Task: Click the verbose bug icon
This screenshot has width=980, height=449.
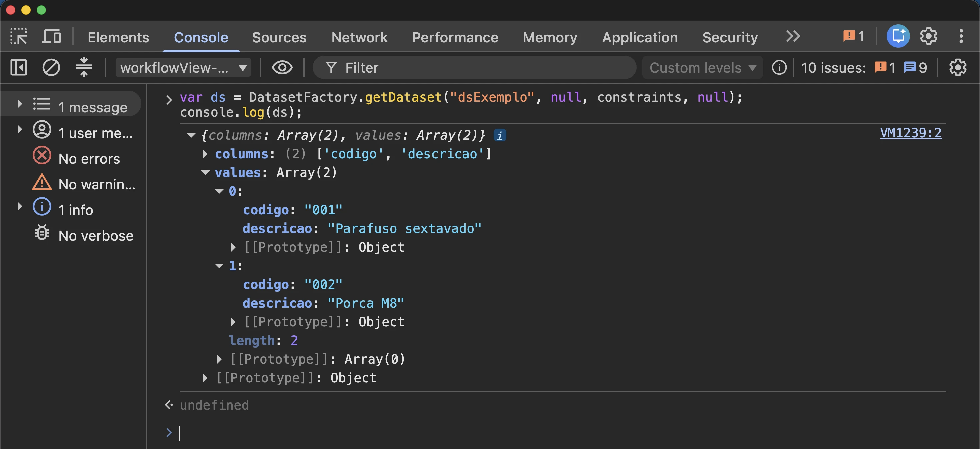Action: coord(42,232)
